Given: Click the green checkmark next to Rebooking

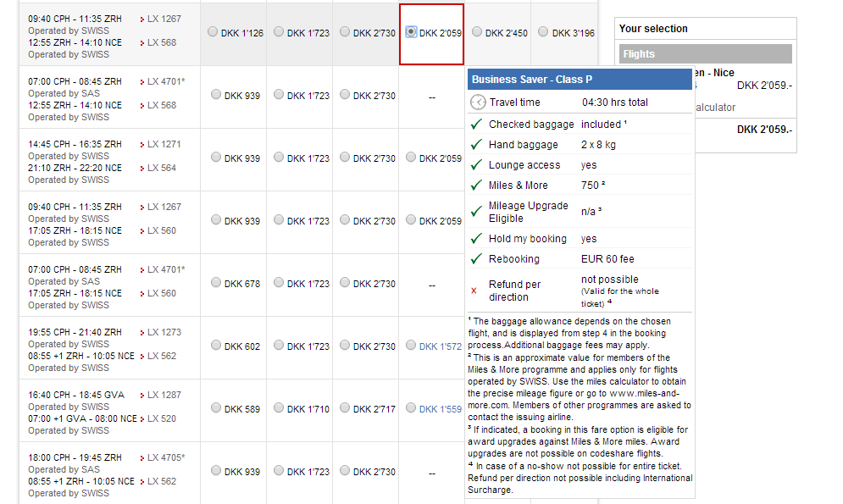Looking at the screenshot, I should (477, 259).
